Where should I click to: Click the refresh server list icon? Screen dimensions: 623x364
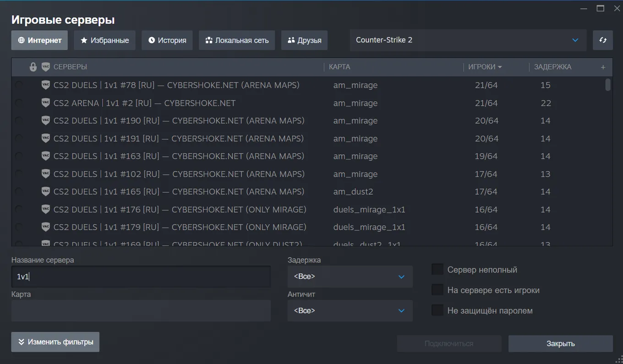coord(603,40)
